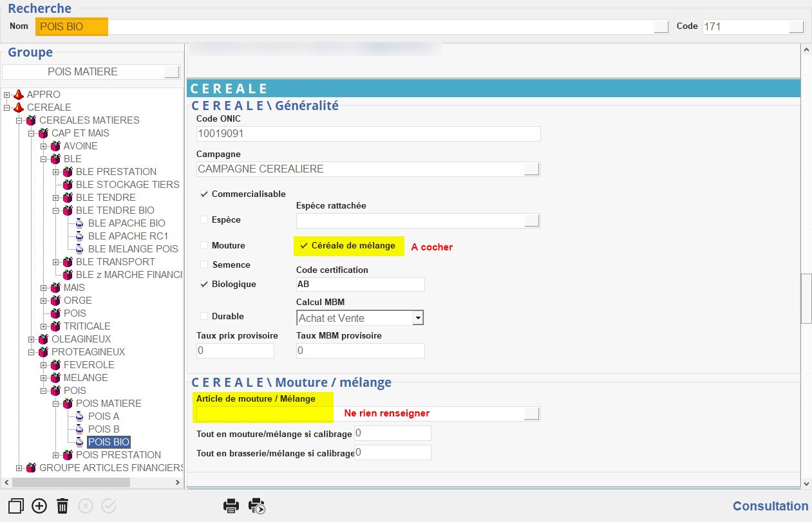The image size is (812, 522).
Task: Click the lookup button beside Code field
Action: pos(796,27)
